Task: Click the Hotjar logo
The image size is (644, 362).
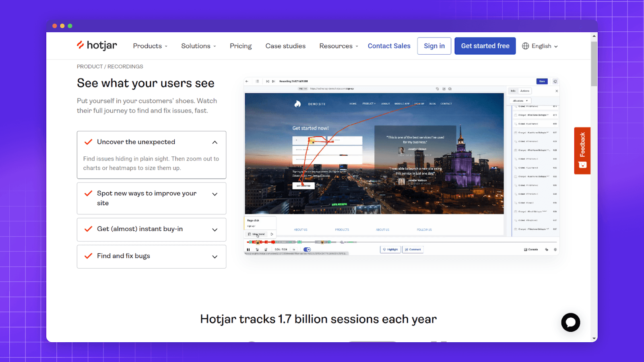Action: coord(97,45)
